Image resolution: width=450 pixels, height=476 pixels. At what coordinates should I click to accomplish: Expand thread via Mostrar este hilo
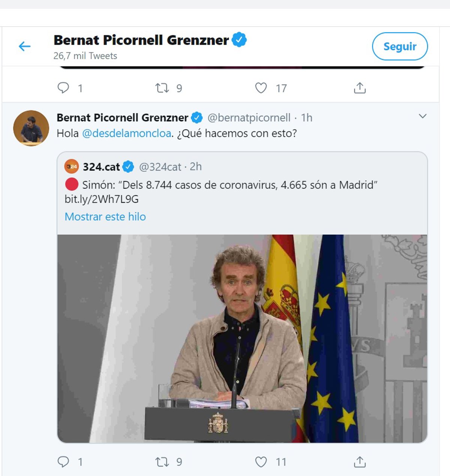[x=105, y=217]
